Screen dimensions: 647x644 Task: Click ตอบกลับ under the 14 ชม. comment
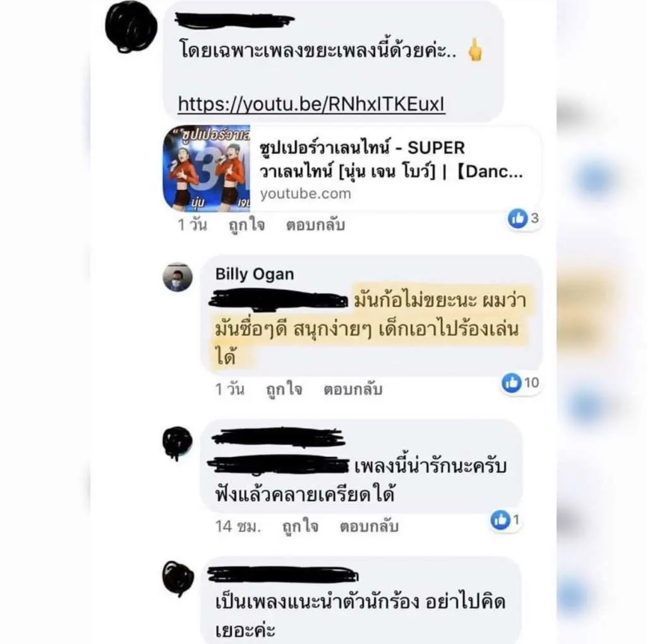pos(369,527)
